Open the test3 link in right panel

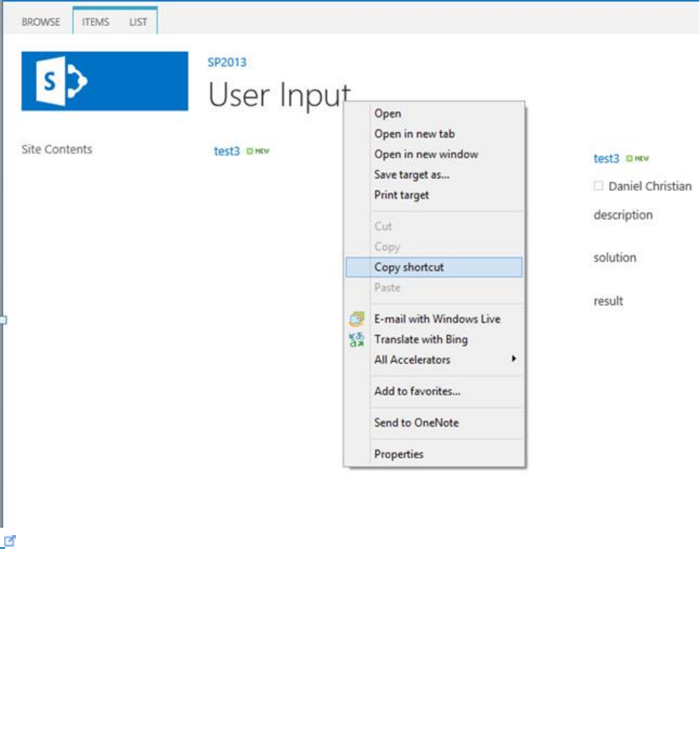pyautogui.click(x=606, y=159)
